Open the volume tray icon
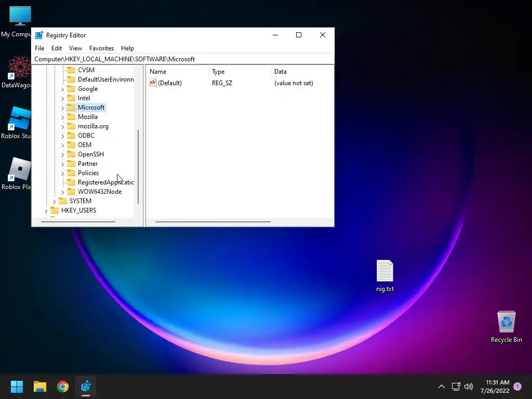This screenshot has height=399, width=532. coord(469,387)
